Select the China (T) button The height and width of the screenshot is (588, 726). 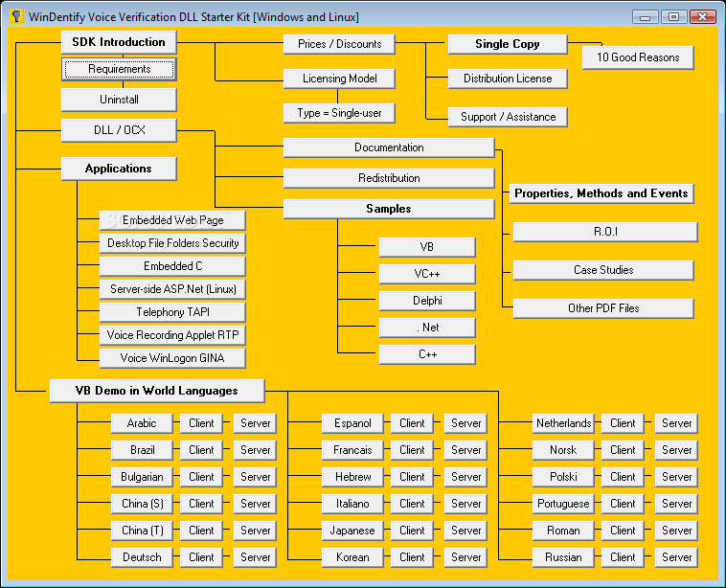click(x=142, y=531)
